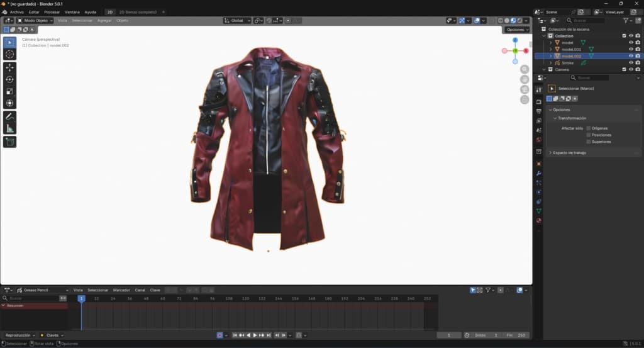Select the Add Cube tool
This screenshot has width=644, height=348.
click(10, 142)
